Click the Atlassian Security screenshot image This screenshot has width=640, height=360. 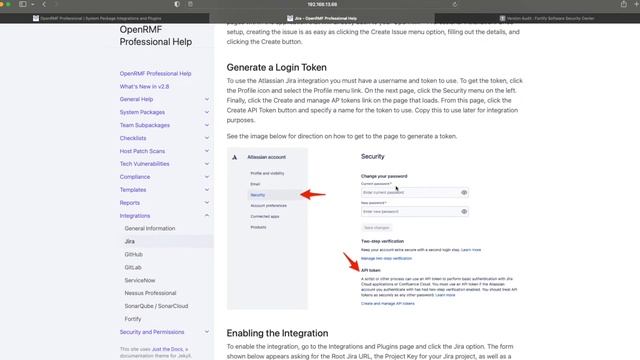coord(375,229)
